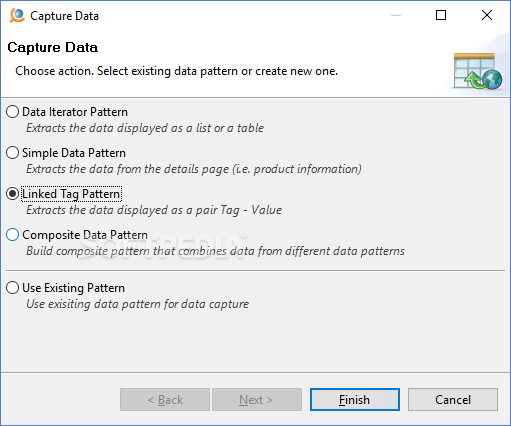Select the Composite Data Pattern radio button

point(12,235)
